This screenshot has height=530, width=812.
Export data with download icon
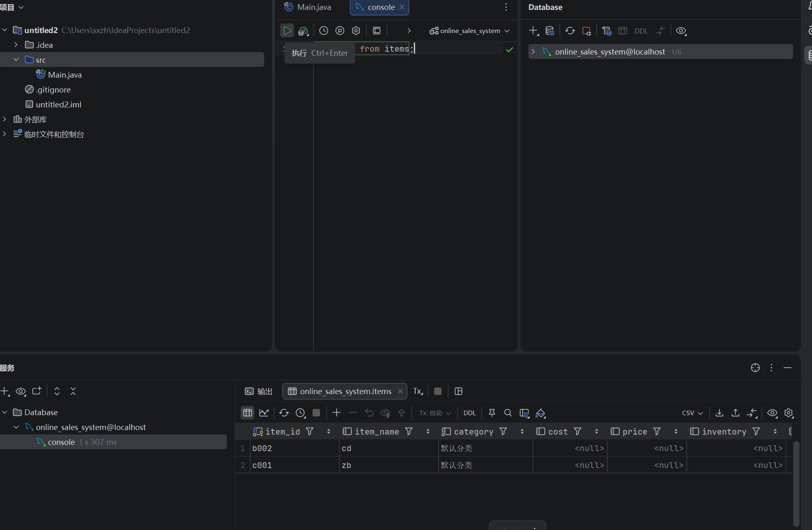[719, 413]
